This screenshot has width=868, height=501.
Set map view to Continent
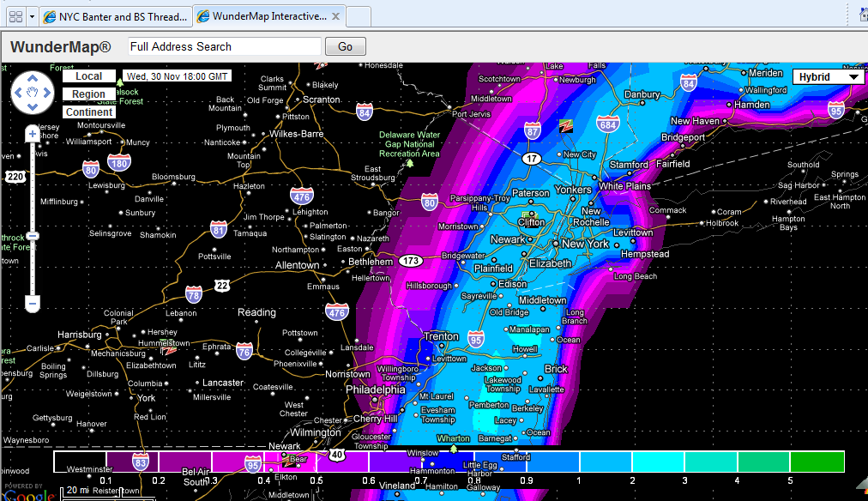coord(89,112)
